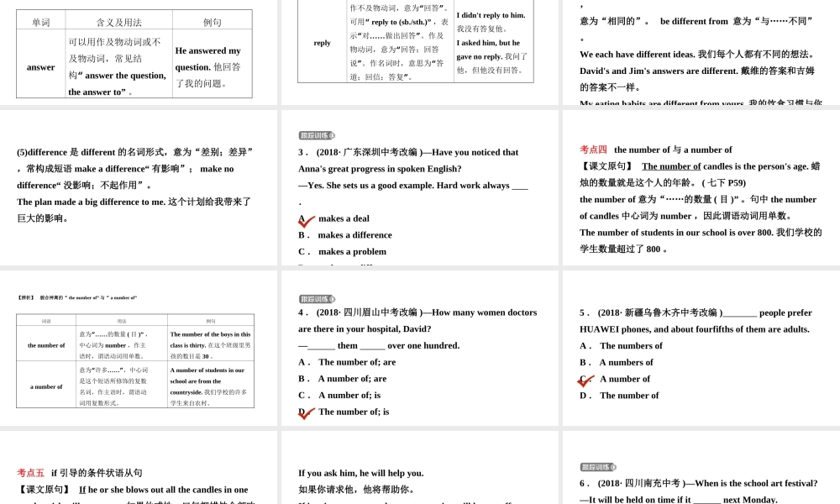This screenshot has height=504, width=840.
Task: Click the example 'I didn't reply to him.'
Action: tap(491, 15)
